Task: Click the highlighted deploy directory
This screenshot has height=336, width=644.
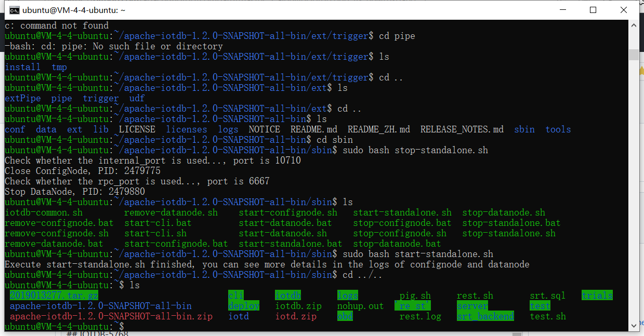Action: pyautogui.click(x=244, y=306)
